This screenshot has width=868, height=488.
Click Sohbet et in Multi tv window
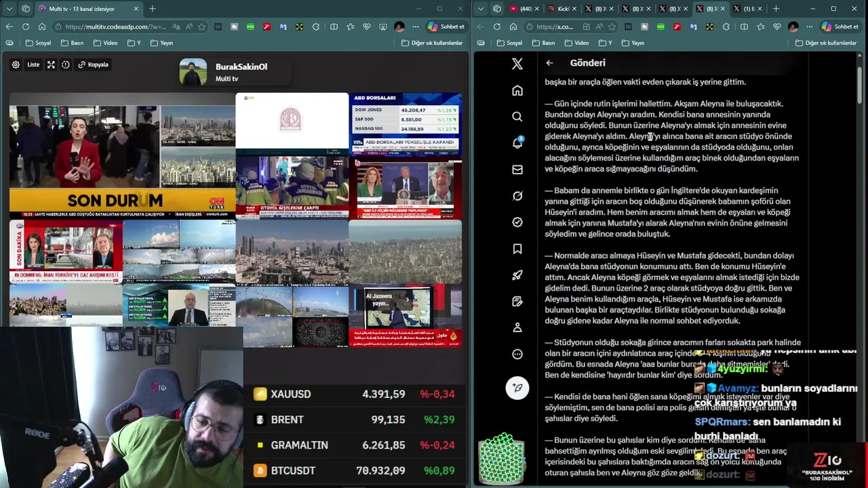pos(446,26)
